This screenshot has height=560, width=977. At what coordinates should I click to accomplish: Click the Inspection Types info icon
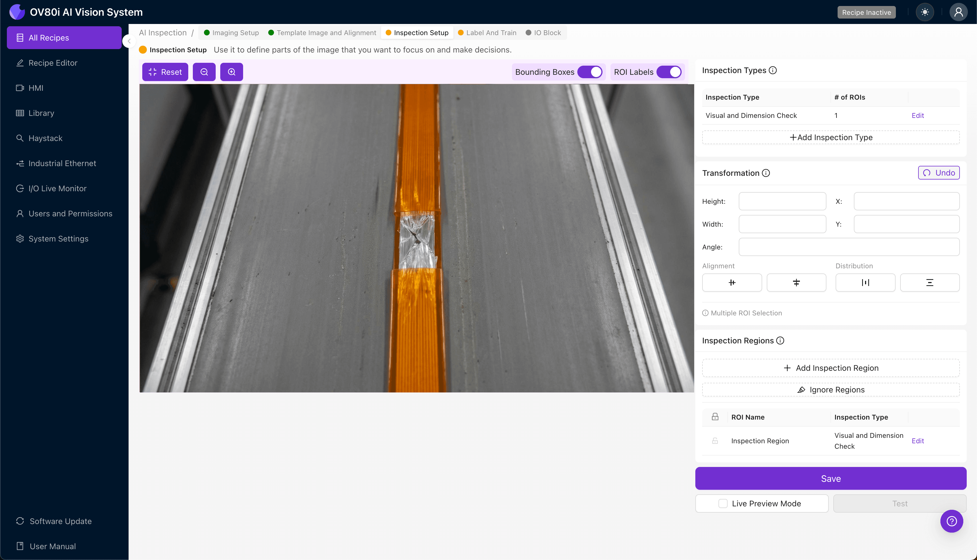click(x=772, y=70)
